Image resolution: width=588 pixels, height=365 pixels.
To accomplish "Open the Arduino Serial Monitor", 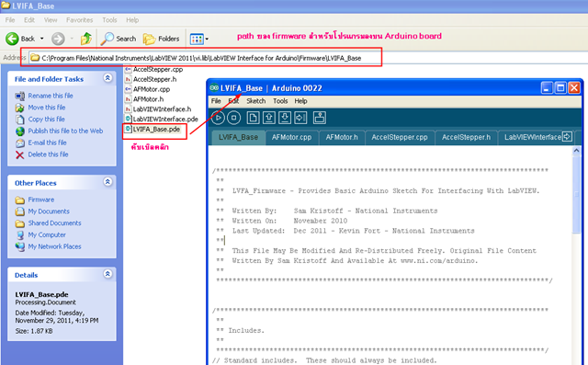I will coord(320,118).
